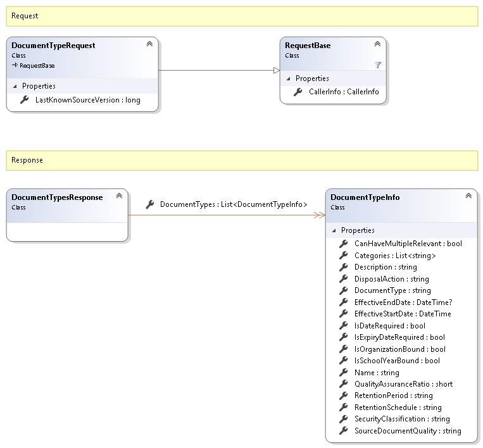Collapse the RequestBase class using chevron

pyautogui.click(x=377, y=44)
